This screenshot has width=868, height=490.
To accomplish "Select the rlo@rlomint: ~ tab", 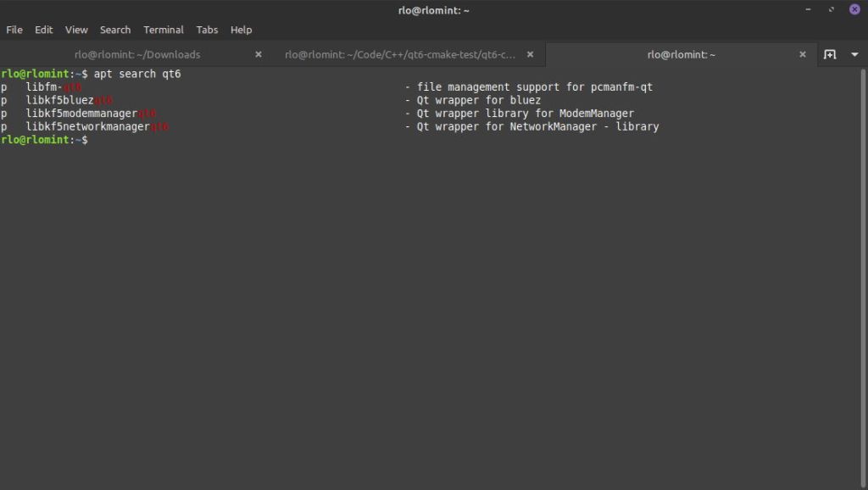I will point(681,54).
